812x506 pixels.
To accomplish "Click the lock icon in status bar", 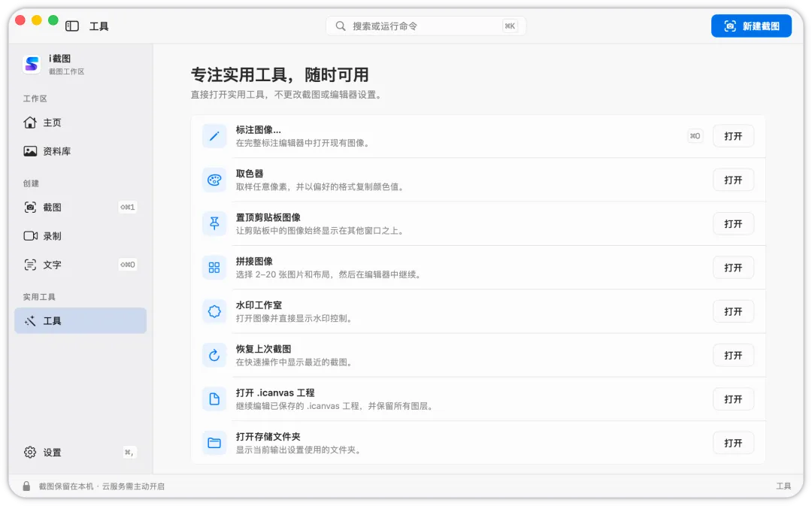I will tap(26, 486).
